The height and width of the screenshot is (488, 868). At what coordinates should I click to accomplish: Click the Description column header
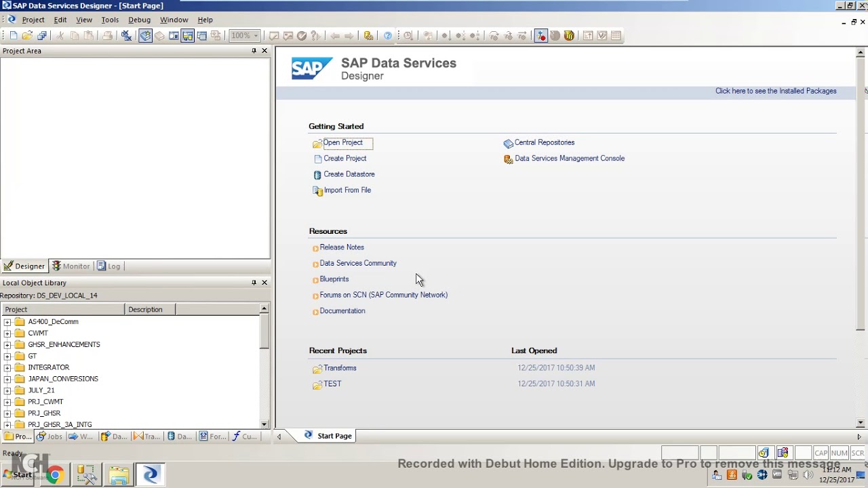151,310
